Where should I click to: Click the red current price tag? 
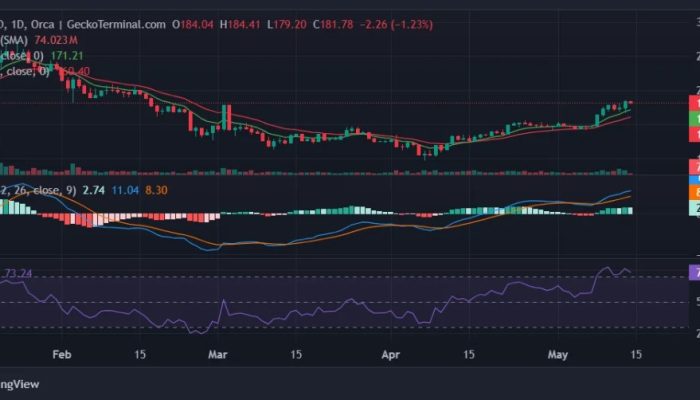693,102
